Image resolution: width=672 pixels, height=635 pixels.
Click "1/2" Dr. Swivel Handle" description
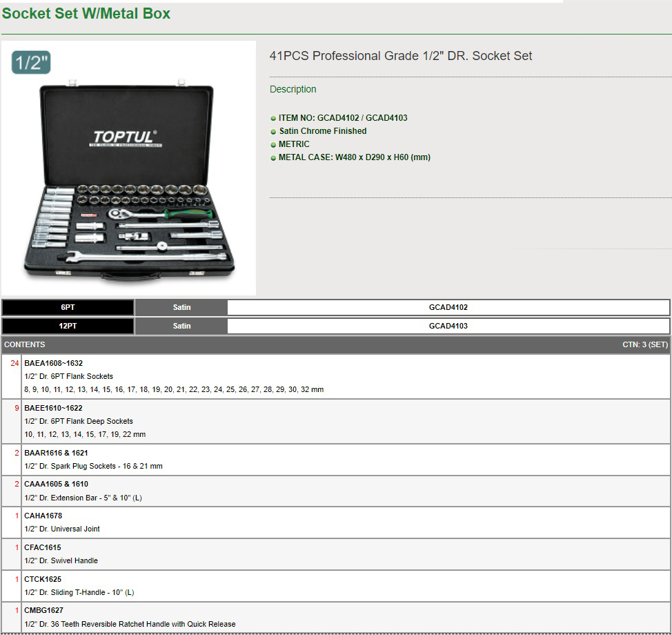point(61,561)
